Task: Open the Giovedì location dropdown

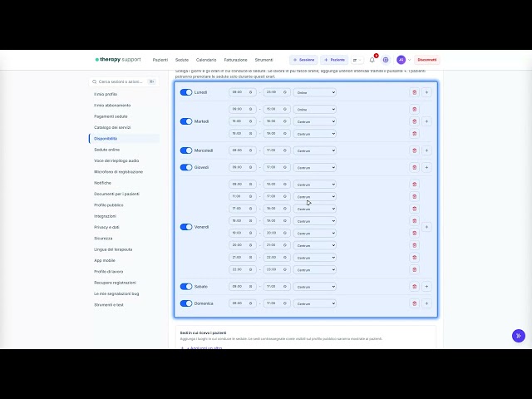Action: click(x=315, y=167)
